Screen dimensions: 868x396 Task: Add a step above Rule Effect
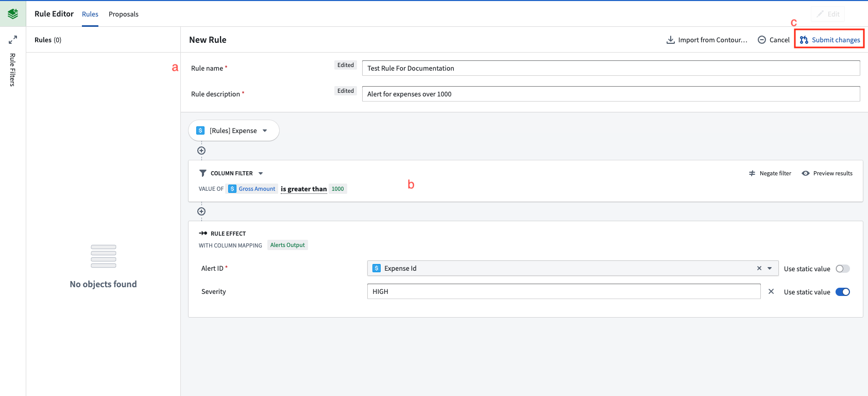(x=201, y=211)
